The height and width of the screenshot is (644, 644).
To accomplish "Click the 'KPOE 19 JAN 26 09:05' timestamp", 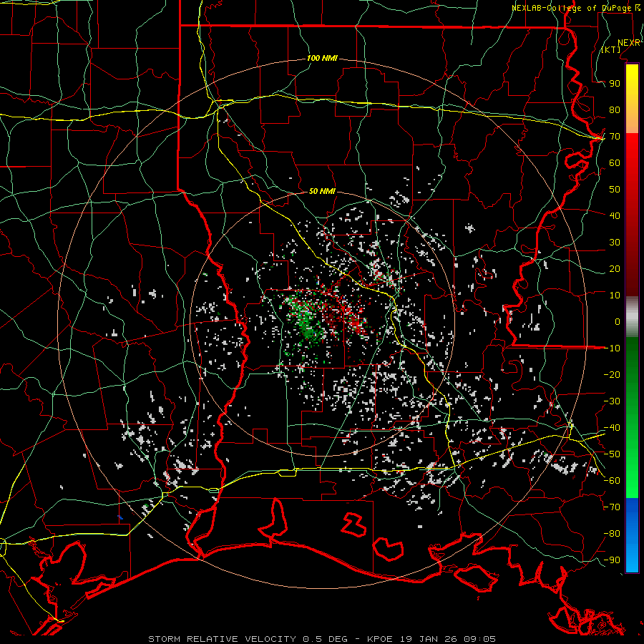I will pyautogui.click(x=431, y=639).
